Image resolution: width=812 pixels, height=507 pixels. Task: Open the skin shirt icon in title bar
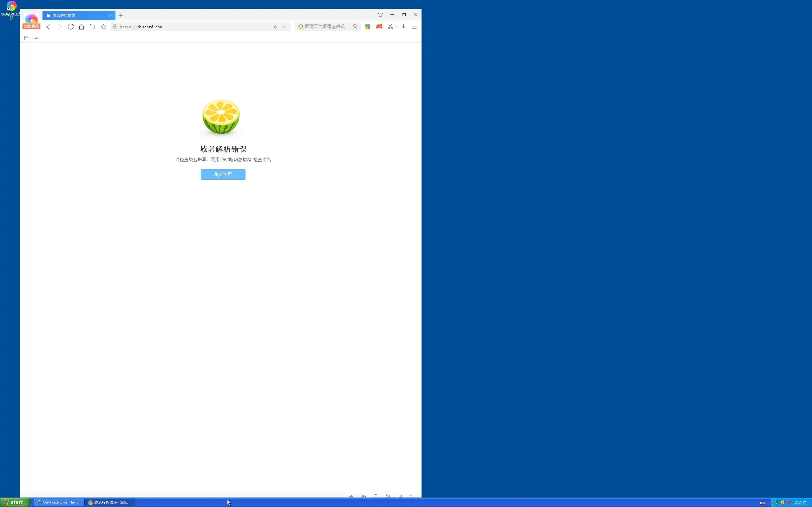click(x=380, y=15)
